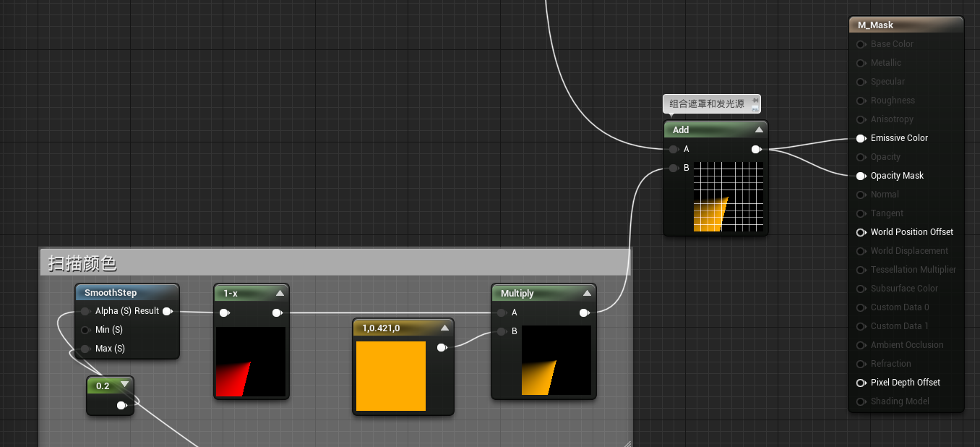Click the Custom Data 0 pin
This screenshot has height=447, width=980.
[861, 307]
